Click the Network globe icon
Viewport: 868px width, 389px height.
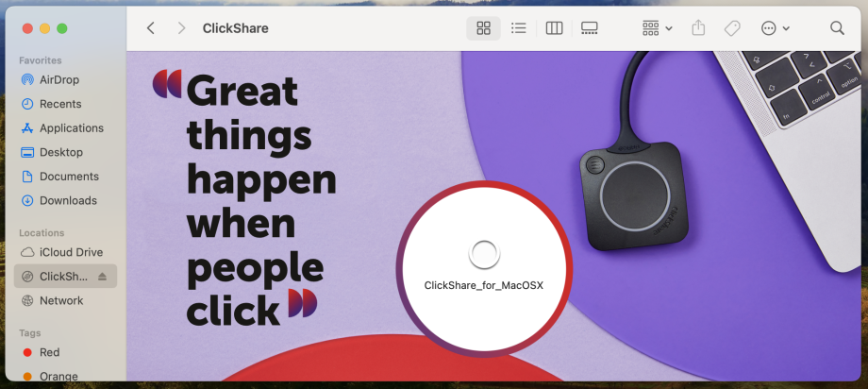click(x=27, y=300)
